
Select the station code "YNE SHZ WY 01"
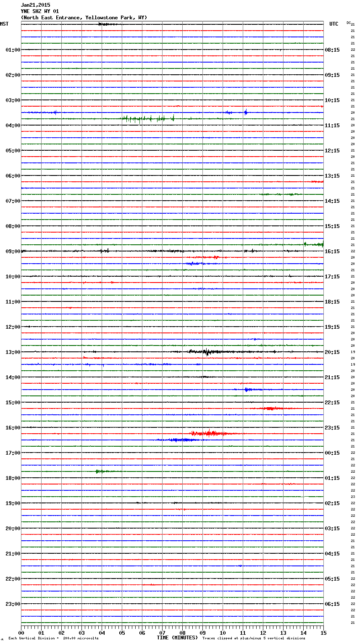[x=40, y=11]
